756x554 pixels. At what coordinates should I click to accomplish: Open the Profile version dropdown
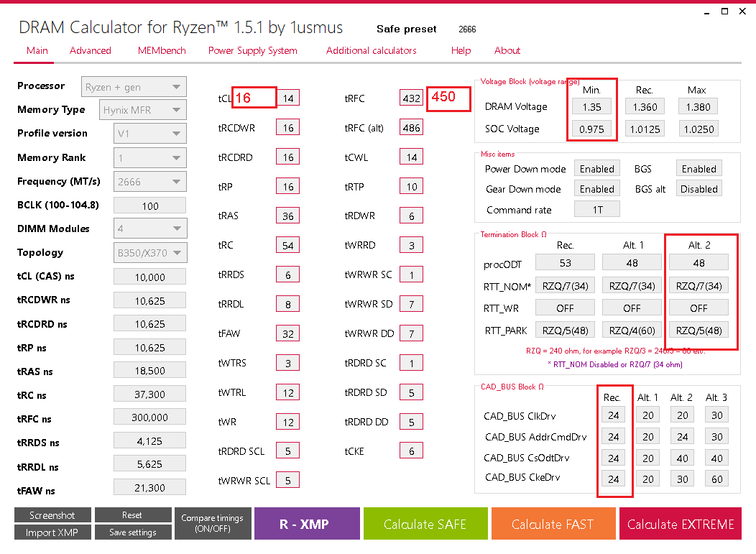150,134
